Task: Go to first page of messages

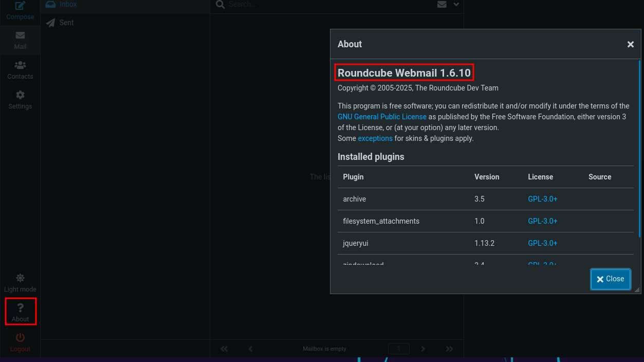Action: [x=224, y=349]
